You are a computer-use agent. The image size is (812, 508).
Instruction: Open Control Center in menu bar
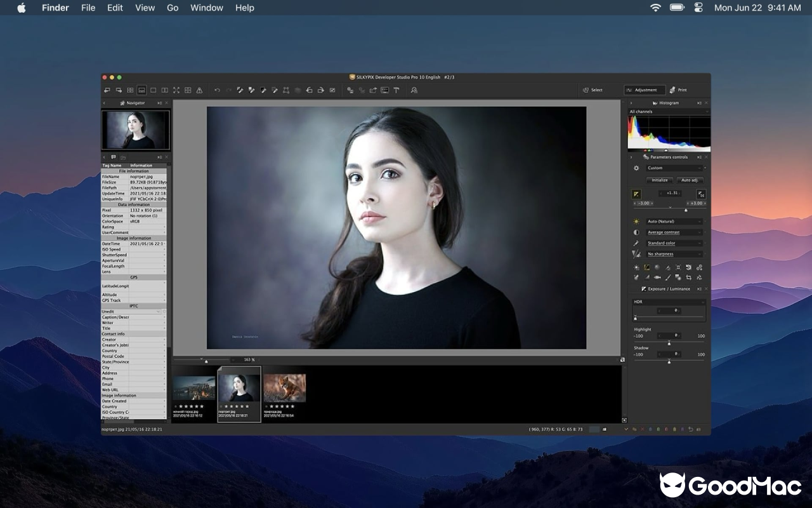pos(698,8)
